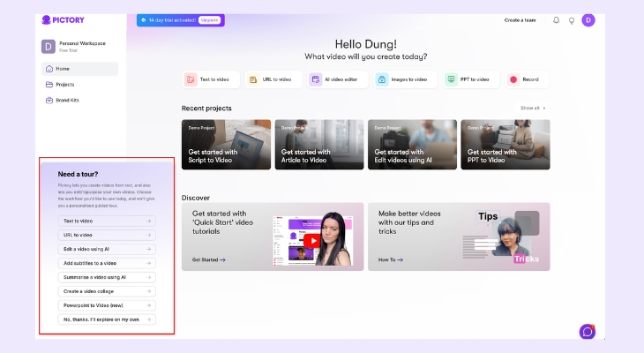644x353 pixels.
Task: Expand Show all recent projects
Action: coord(533,108)
